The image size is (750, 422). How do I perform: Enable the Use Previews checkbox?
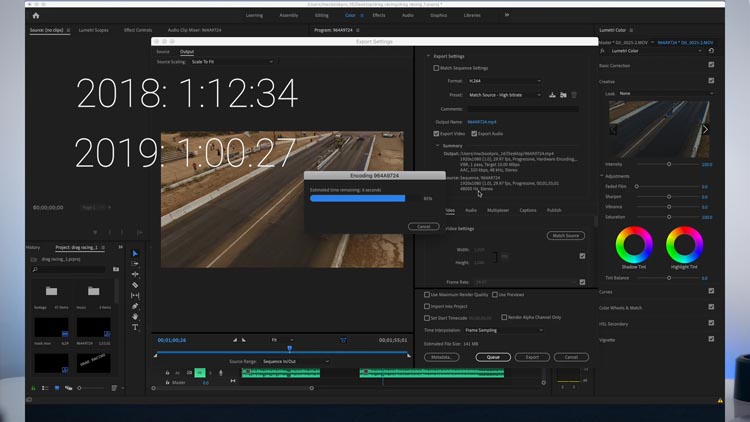click(495, 295)
